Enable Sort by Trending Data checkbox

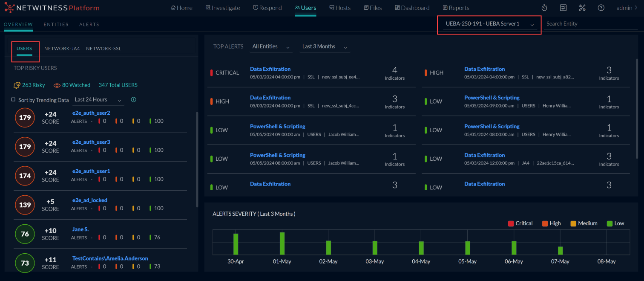click(13, 100)
